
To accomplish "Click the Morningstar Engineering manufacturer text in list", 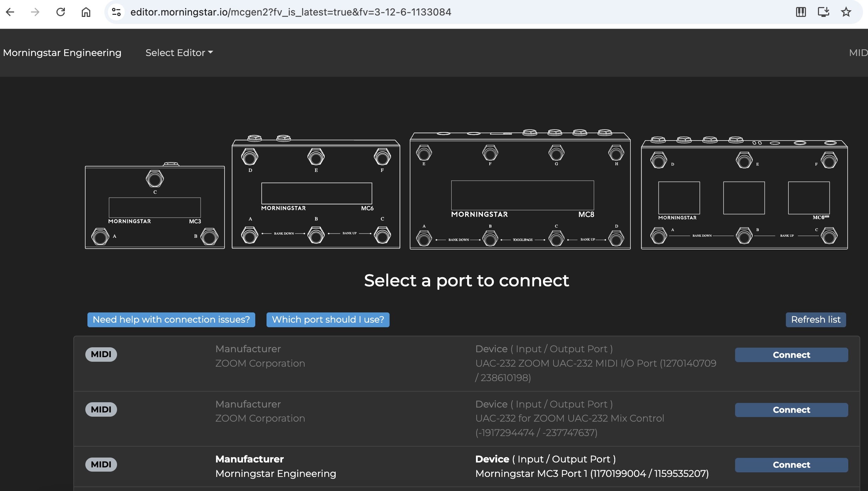I will pyautogui.click(x=276, y=474).
